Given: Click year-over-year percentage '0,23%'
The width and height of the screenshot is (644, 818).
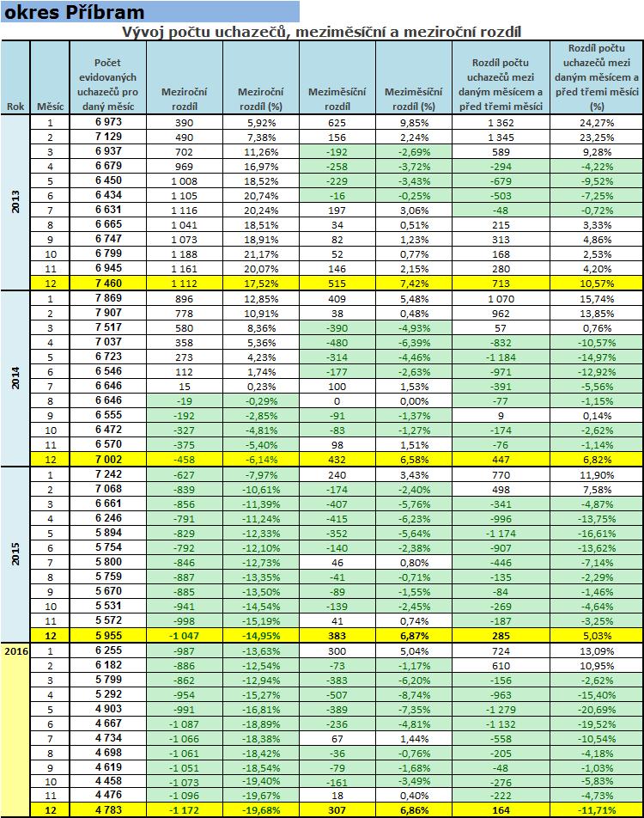Looking at the screenshot, I should click(x=261, y=387).
